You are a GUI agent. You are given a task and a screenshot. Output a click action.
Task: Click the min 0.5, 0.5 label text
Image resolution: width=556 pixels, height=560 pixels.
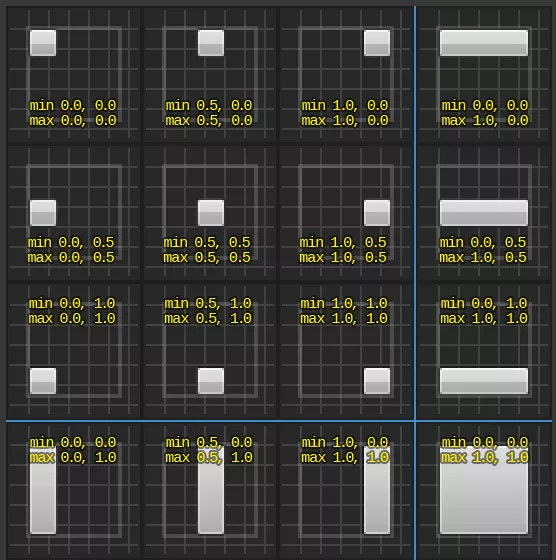(x=207, y=242)
